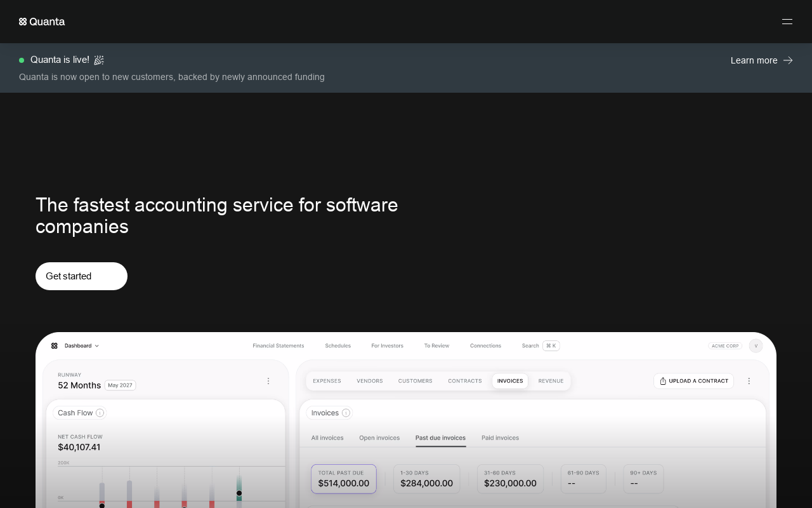Open the Connections menu item
This screenshot has width=812, height=508.
pyautogui.click(x=485, y=346)
